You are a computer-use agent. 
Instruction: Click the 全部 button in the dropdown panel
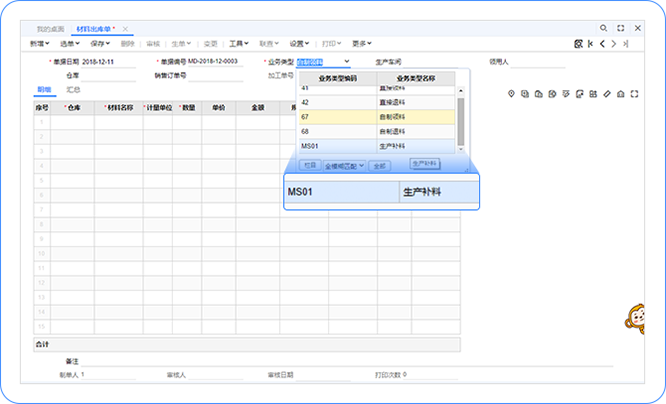379,166
